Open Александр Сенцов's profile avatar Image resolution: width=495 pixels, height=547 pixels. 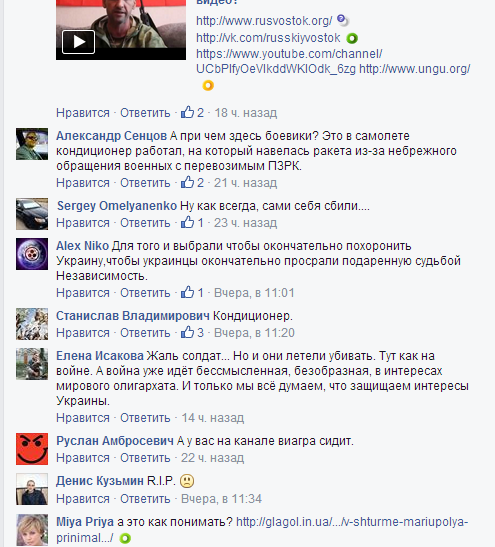coord(32,144)
